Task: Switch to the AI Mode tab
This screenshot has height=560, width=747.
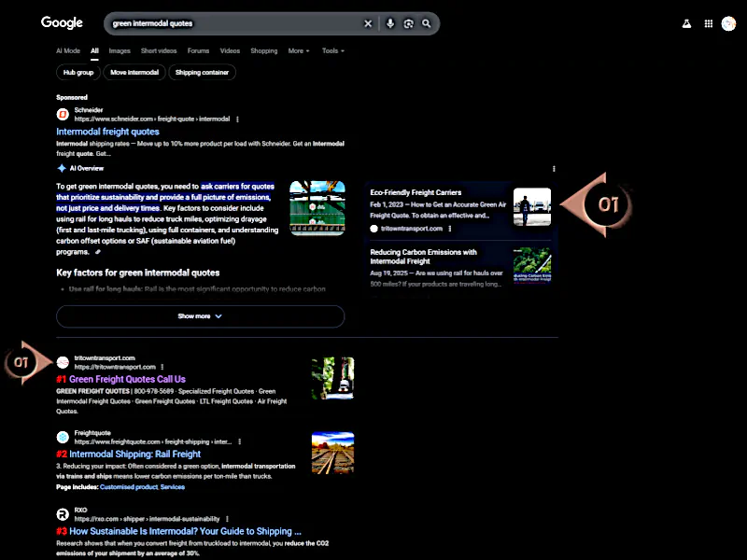Action: pos(68,51)
